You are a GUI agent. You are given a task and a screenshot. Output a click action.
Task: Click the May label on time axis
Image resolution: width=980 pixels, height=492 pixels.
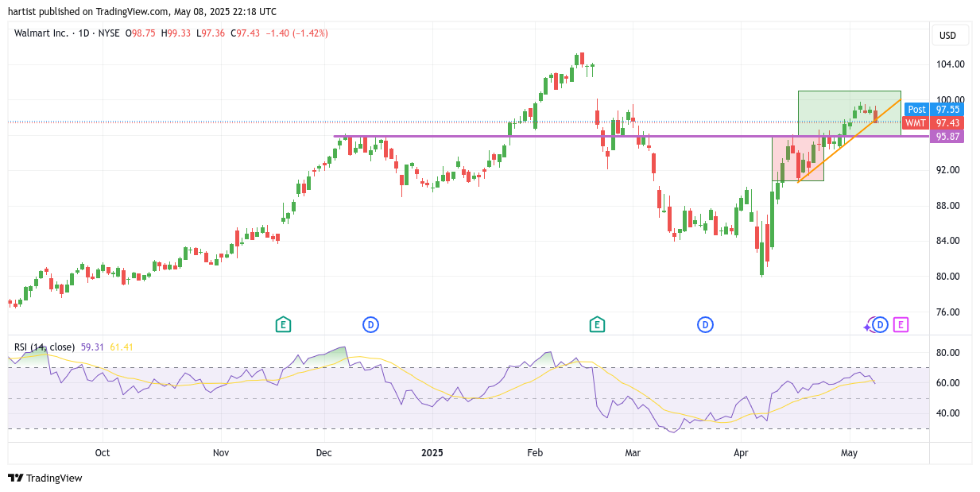point(849,453)
